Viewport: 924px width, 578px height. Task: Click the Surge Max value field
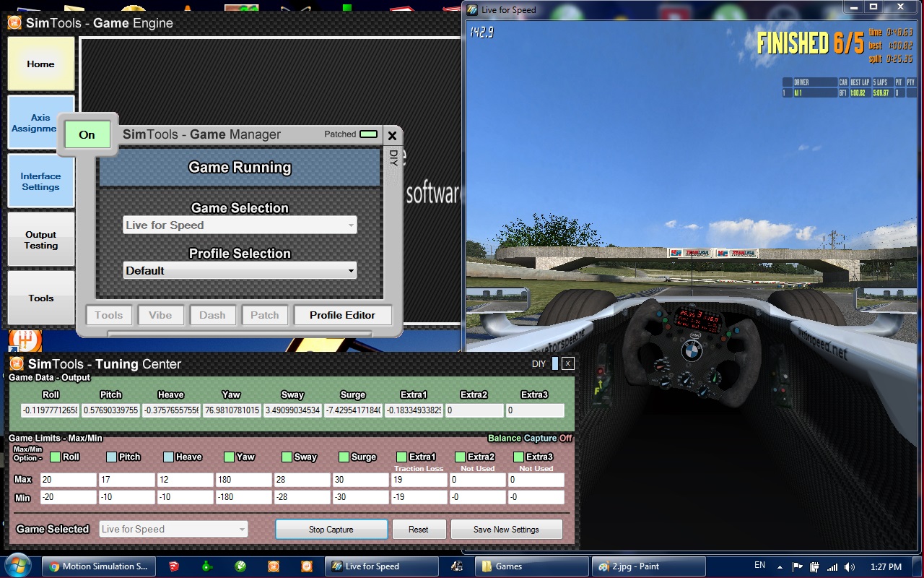360,480
